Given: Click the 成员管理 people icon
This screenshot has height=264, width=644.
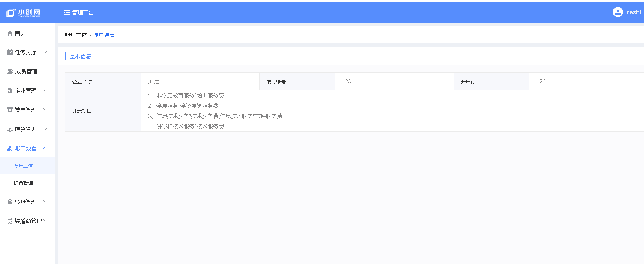Looking at the screenshot, I should pos(10,72).
